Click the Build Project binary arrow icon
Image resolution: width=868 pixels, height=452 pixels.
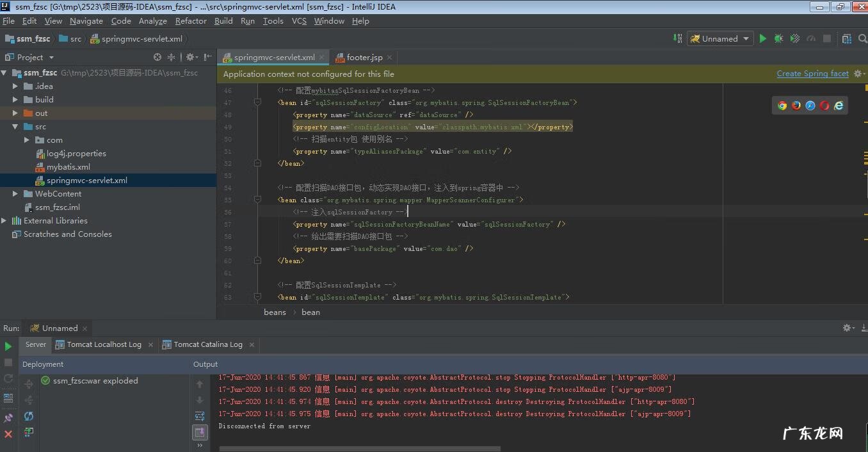678,38
